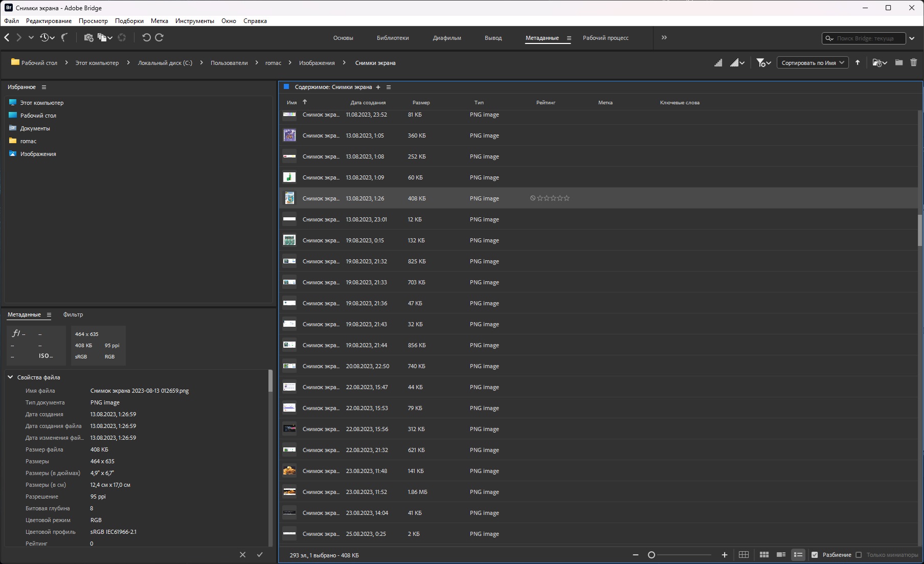The height and width of the screenshot is (564, 924).
Task: Switch to thumbnail grid view
Action: [x=764, y=555]
